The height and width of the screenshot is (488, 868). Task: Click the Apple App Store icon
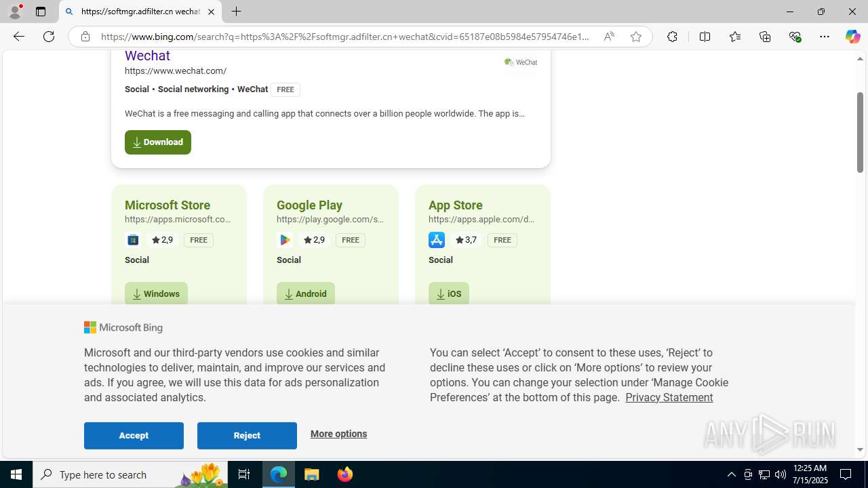pos(437,240)
